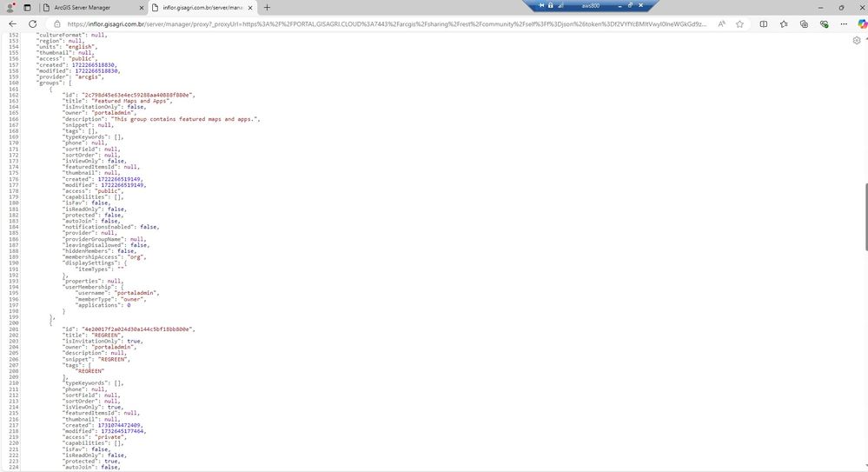868x472 pixels.
Task: Show connection signal on aws800 bar
Action: tap(560, 5)
